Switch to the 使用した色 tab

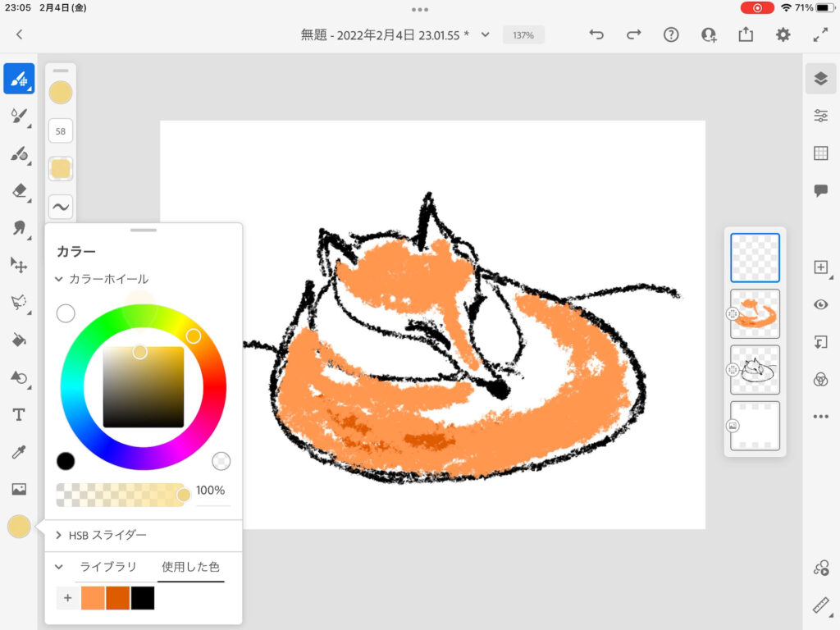(x=190, y=567)
